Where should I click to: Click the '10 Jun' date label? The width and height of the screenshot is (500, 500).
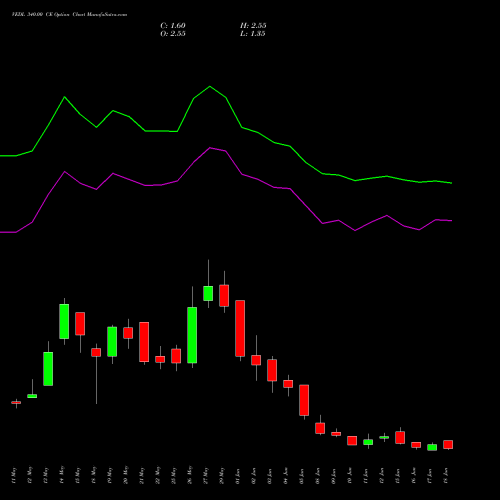click(x=350, y=476)
